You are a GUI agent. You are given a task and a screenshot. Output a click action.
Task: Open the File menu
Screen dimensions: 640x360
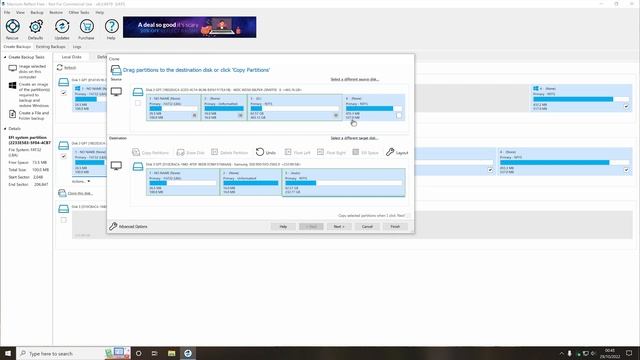click(x=7, y=12)
